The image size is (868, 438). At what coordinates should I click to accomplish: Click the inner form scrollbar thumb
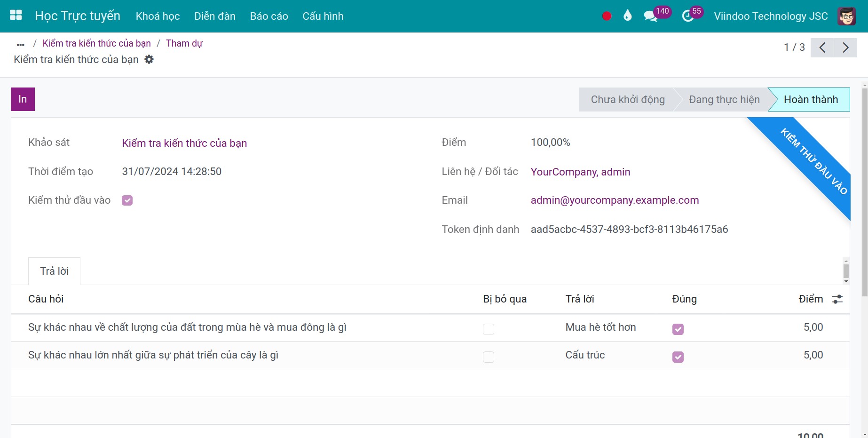click(846, 271)
